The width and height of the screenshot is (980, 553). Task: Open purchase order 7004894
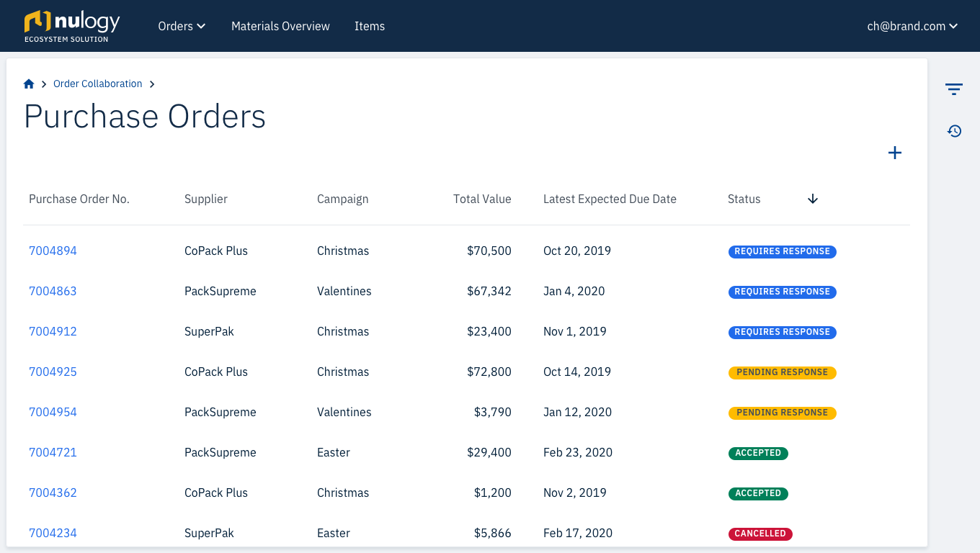point(53,251)
